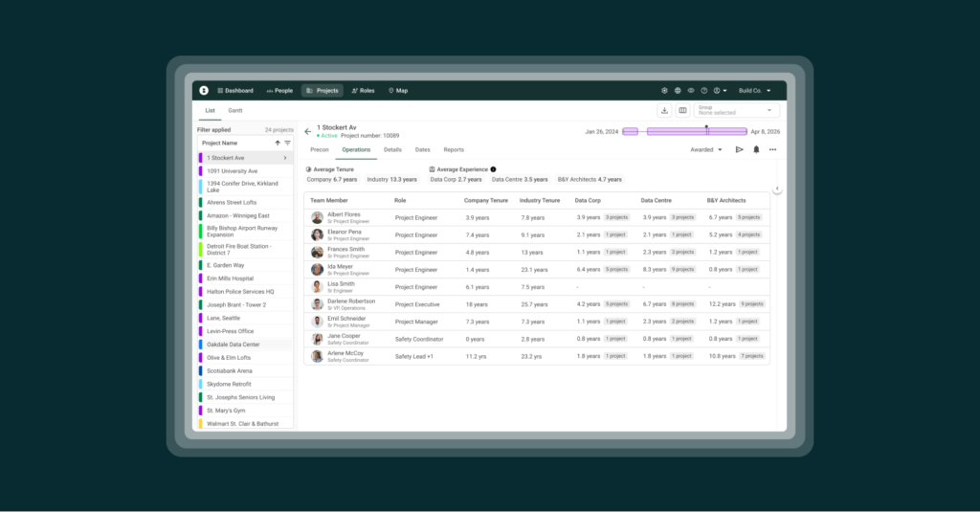Switch to the People tab

tap(279, 91)
